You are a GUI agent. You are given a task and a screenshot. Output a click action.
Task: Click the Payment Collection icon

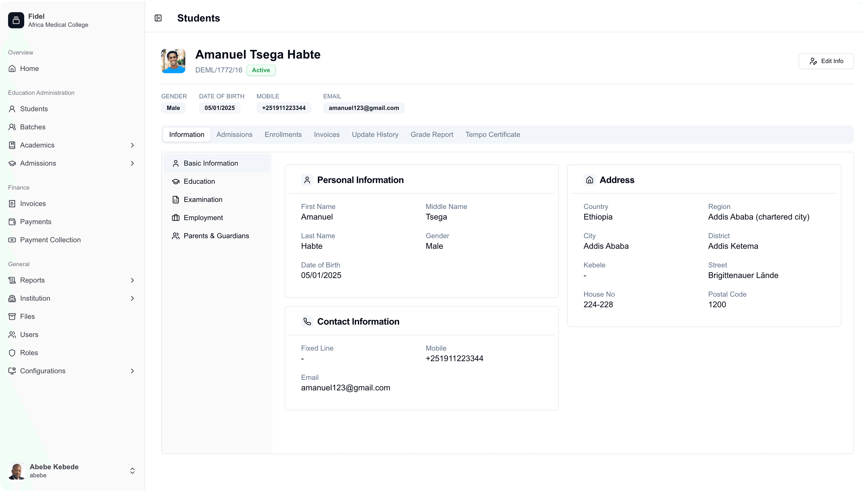coord(12,240)
